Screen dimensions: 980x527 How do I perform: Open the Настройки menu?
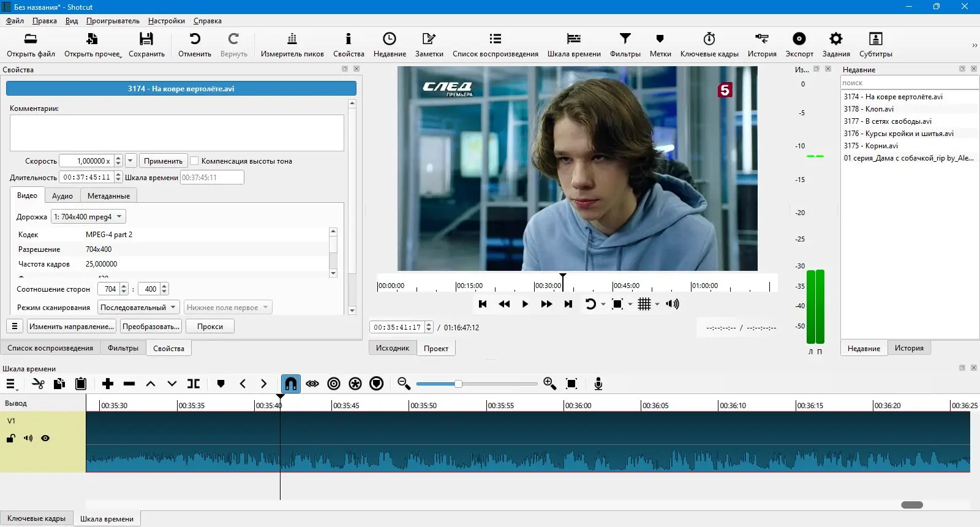click(166, 21)
